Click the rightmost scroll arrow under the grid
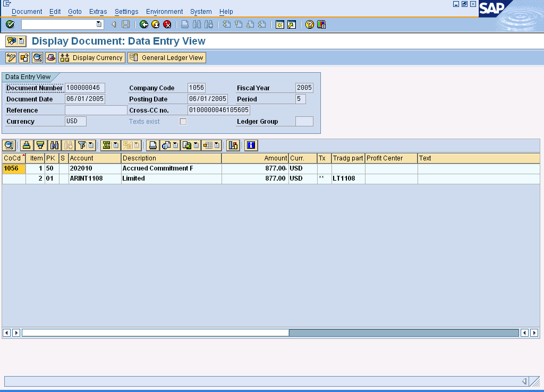 click(534, 333)
